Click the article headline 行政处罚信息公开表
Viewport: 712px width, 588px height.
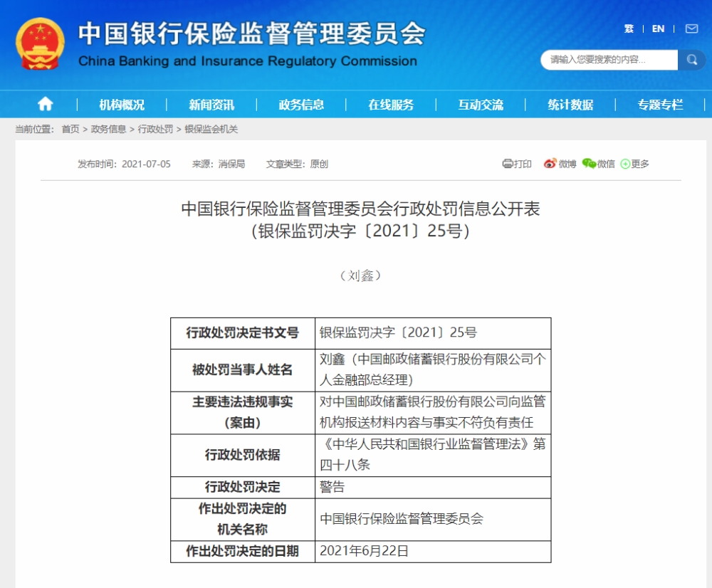pos(360,209)
